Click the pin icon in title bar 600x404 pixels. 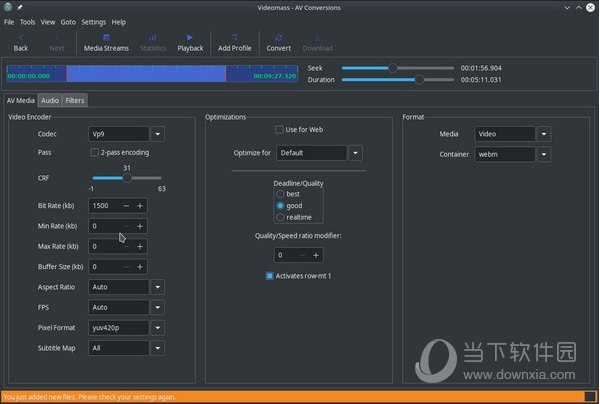tap(20, 7)
